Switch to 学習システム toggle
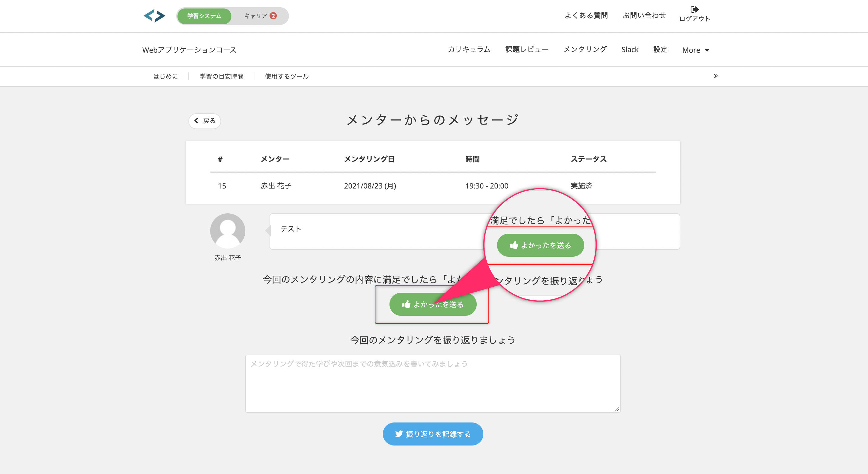This screenshot has width=868, height=474. (204, 16)
